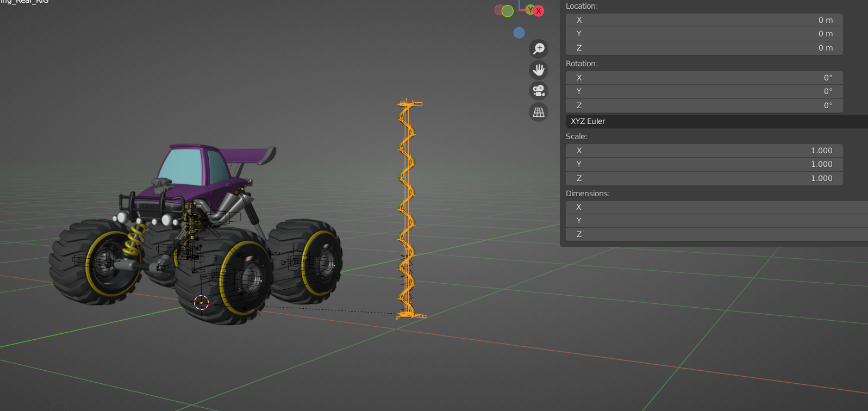Click the viewport zoom magnifier icon

pos(539,49)
